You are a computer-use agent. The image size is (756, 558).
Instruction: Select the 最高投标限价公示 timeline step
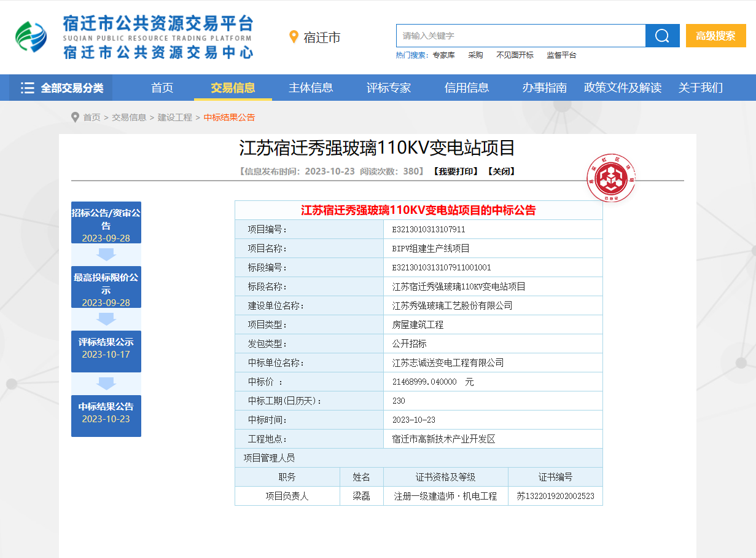pos(106,287)
